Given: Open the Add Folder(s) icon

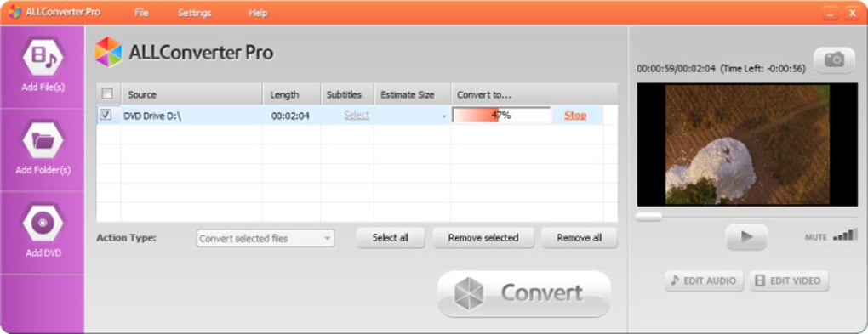Looking at the screenshot, I should point(43,140).
